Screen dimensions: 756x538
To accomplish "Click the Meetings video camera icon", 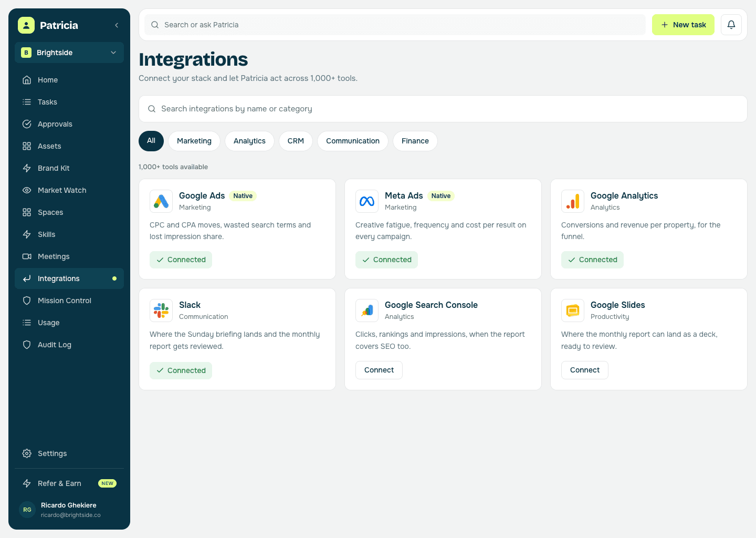I will tap(27, 256).
